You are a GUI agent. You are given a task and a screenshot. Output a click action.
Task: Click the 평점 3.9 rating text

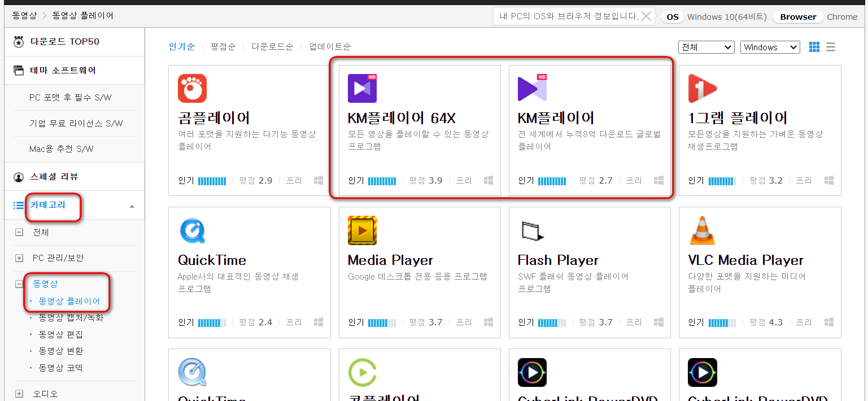(x=425, y=181)
